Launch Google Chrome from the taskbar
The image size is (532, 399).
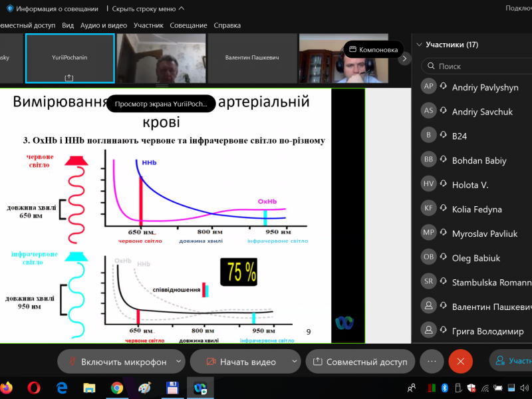(117, 388)
